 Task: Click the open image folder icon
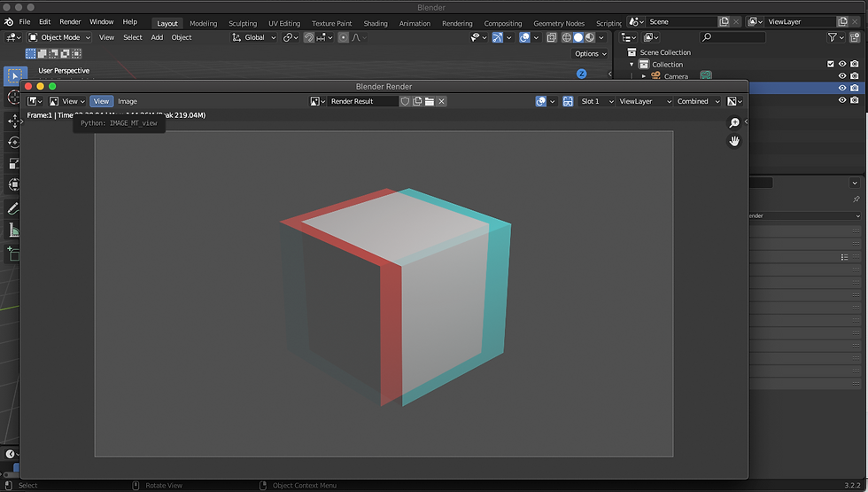pos(429,101)
